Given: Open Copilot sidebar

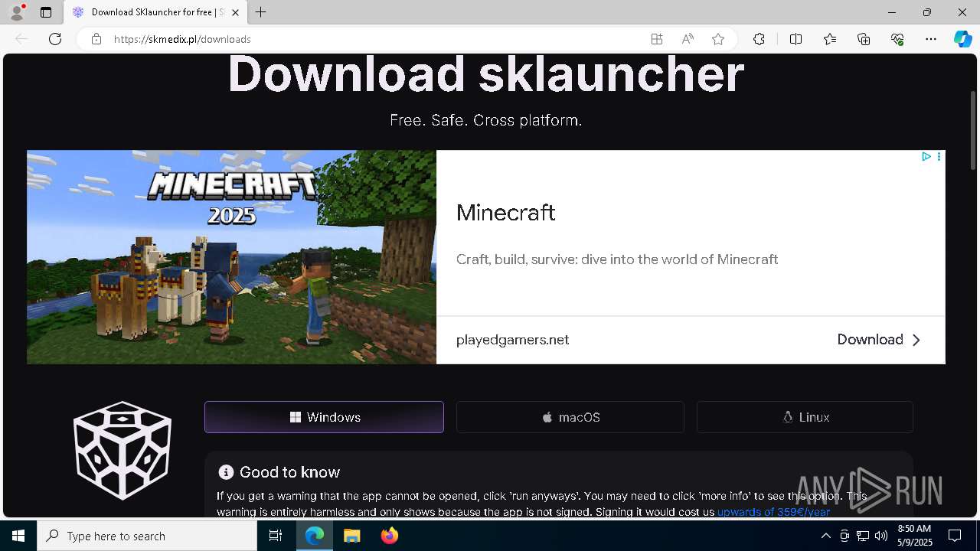Looking at the screenshot, I should coord(962,39).
